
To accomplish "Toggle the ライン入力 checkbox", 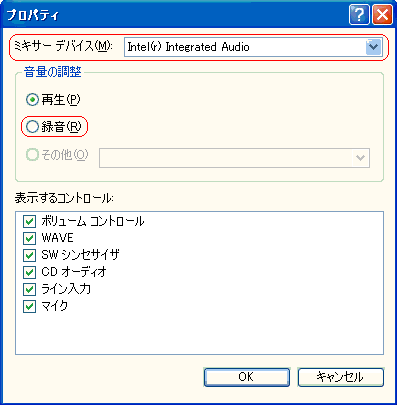I will point(29,289).
